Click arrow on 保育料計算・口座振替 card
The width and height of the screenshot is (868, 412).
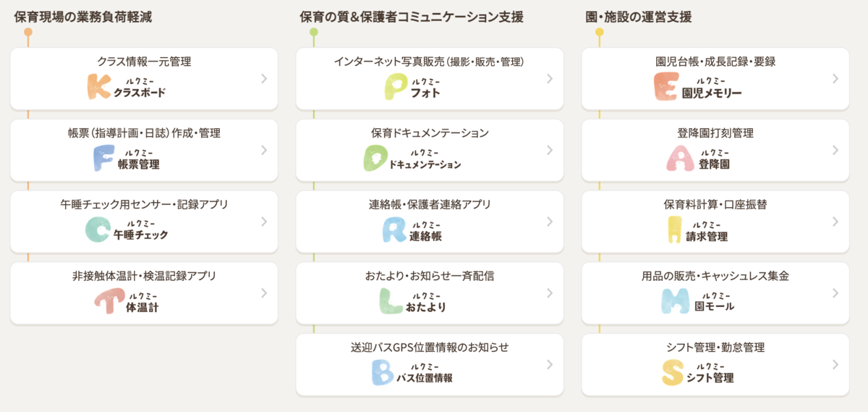835,222
